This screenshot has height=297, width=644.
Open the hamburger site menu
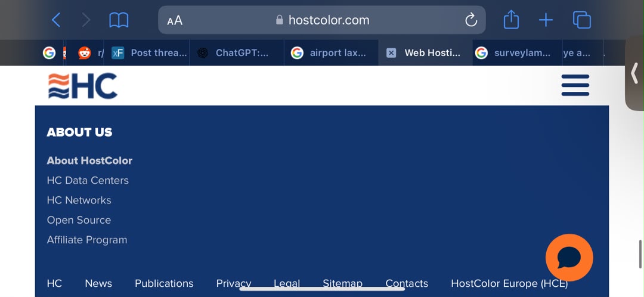575,85
